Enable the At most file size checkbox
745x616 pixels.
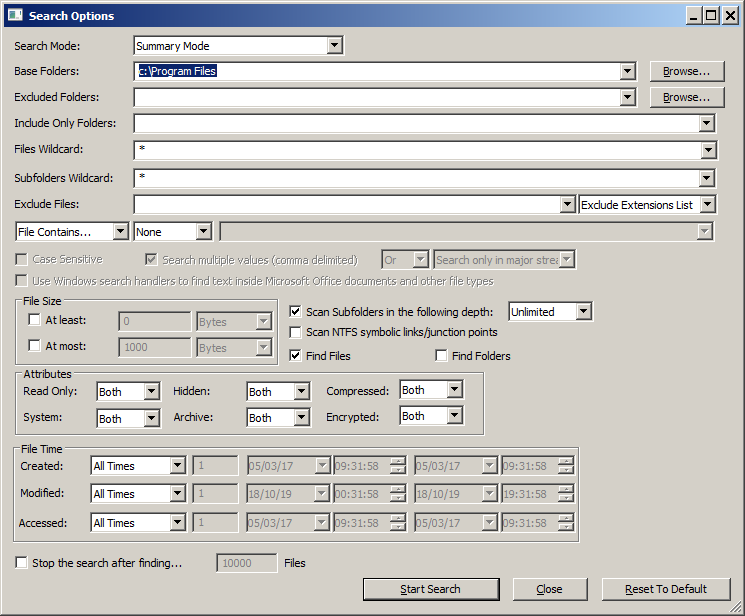pos(35,346)
